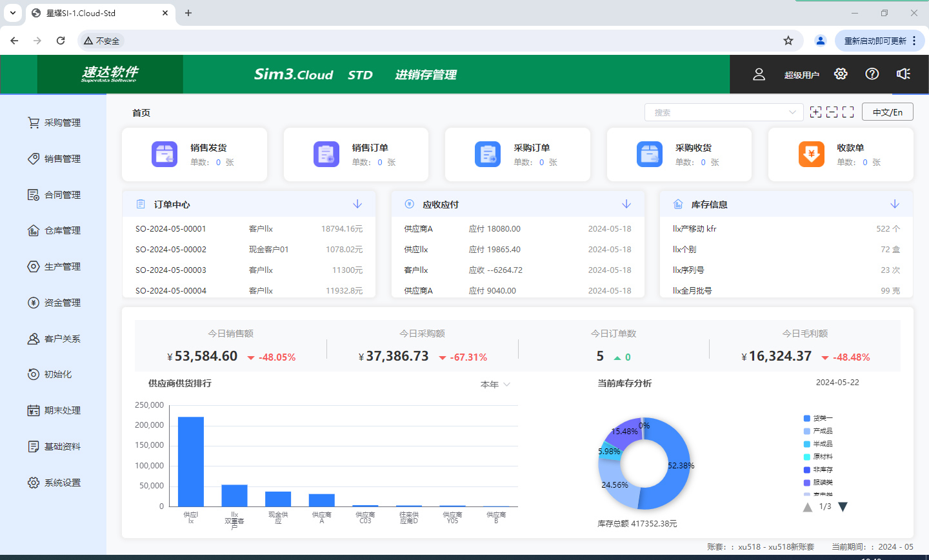Expand the 库存信息 panel down arrow
Screen dimensions: 929x560
point(894,205)
